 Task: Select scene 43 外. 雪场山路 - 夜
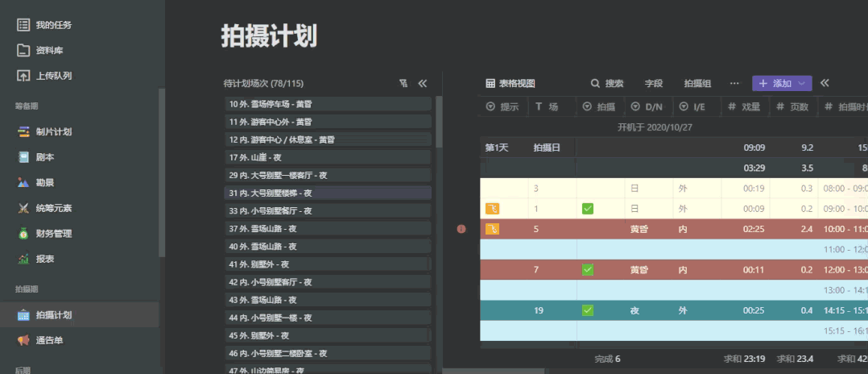(328, 300)
